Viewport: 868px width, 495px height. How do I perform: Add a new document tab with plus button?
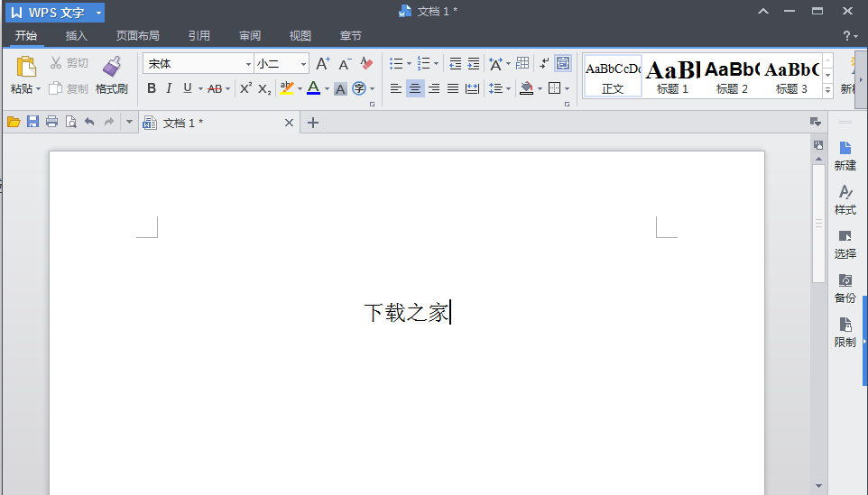[313, 123]
